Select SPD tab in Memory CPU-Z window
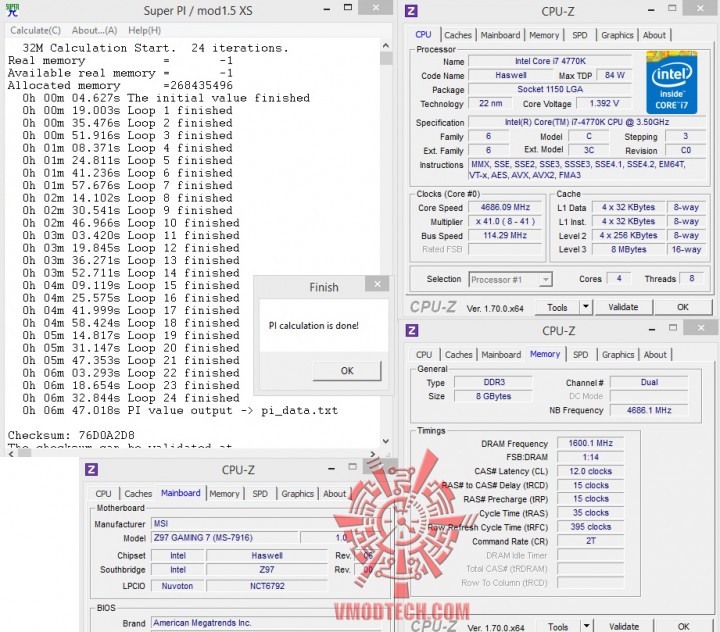The width and height of the screenshot is (720, 632). (x=580, y=355)
